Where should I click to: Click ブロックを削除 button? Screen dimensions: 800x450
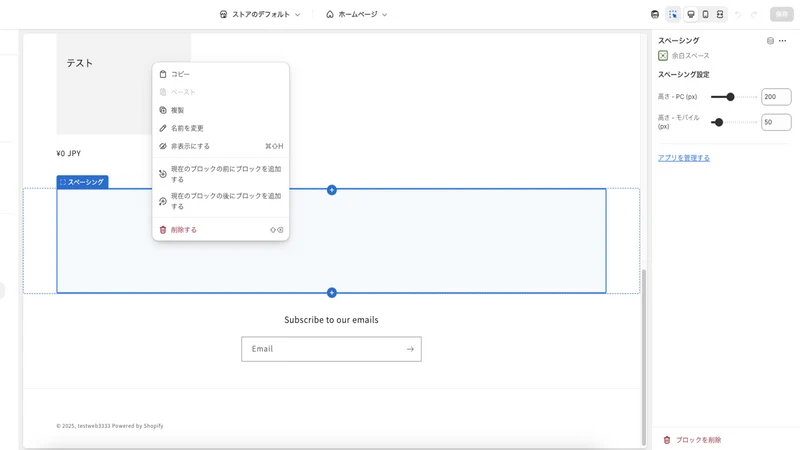coord(693,440)
